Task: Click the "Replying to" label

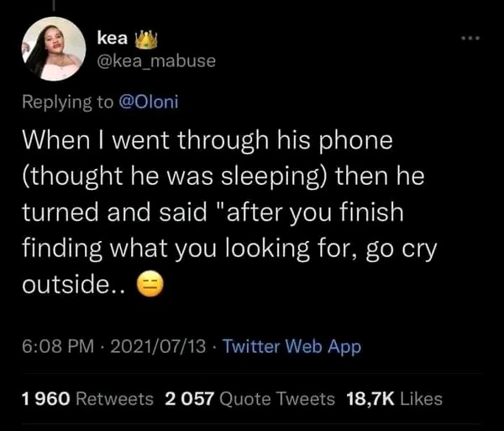Action: [x=68, y=102]
